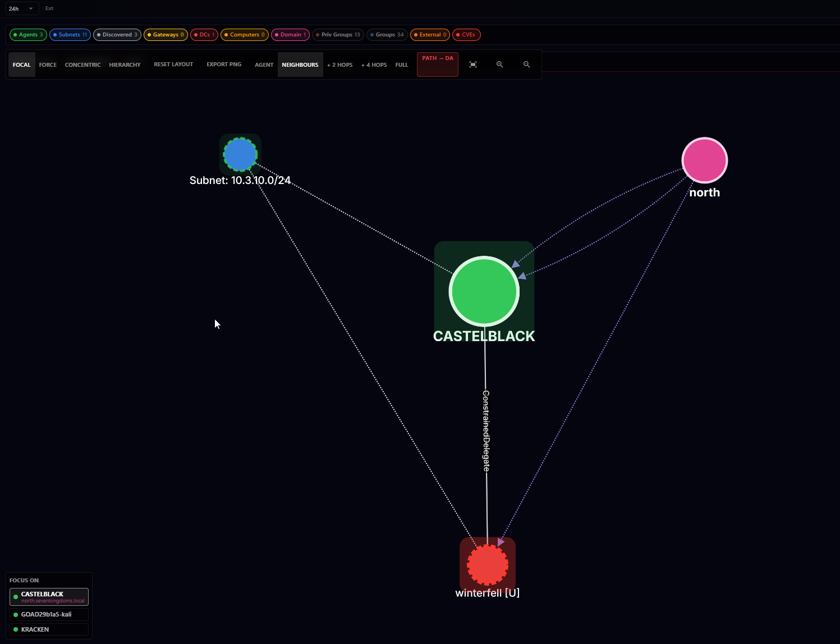Select the + 4 HOPS scope
Image resolution: width=840 pixels, height=644 pixels.
374,65
